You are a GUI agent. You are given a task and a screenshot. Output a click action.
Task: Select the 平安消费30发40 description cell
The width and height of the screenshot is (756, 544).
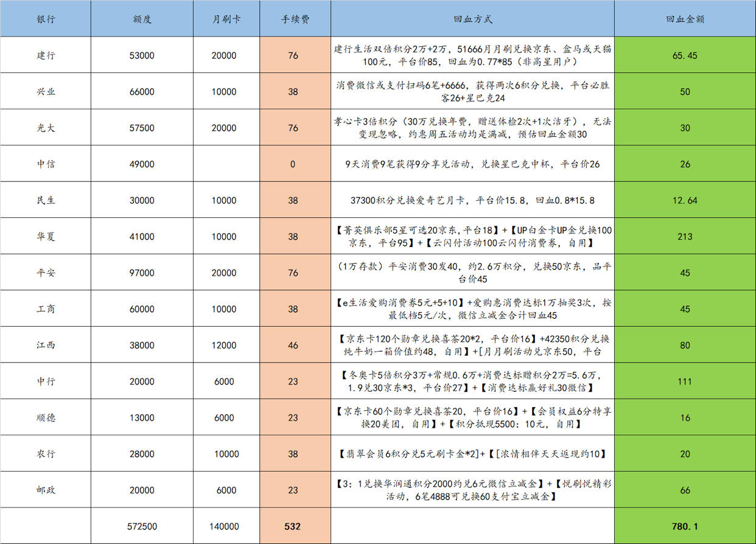pos(472,273)
